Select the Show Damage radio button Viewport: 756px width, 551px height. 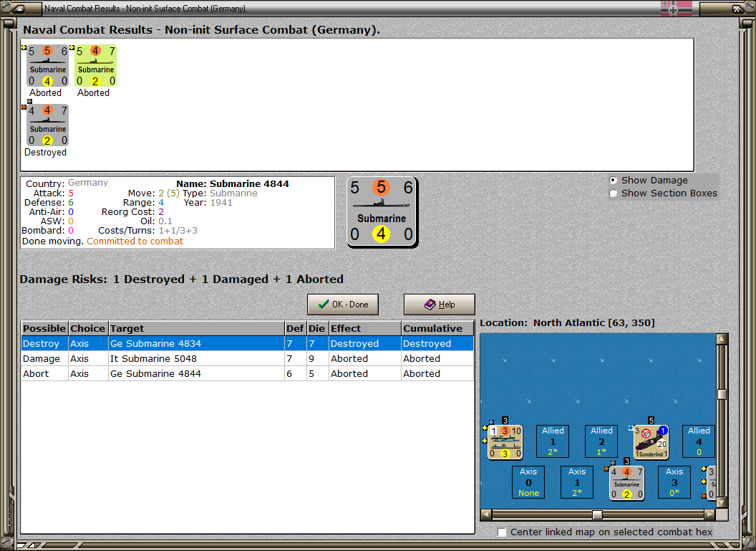(614, 180)
